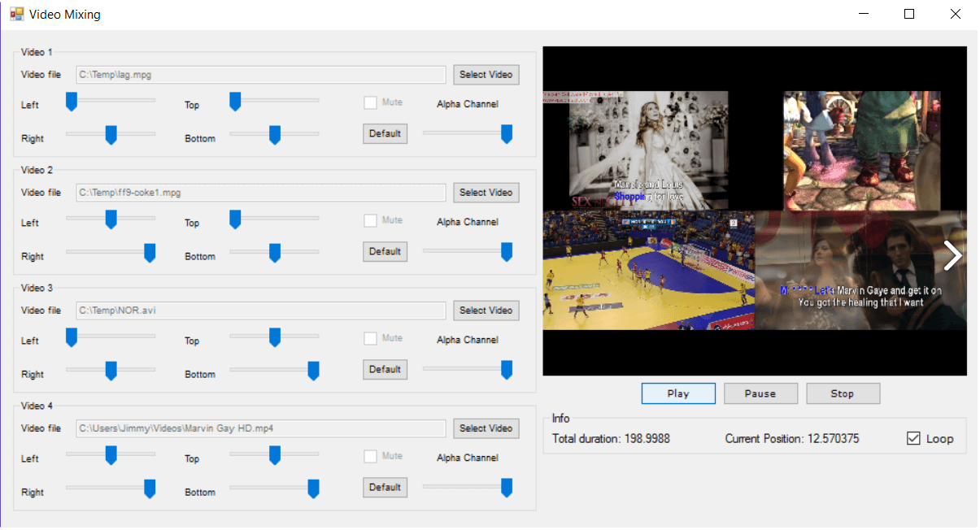The height and width of the screenshot is (530, 980).
Task: Click Select Video button for Video 2
Action: [486, 193]
